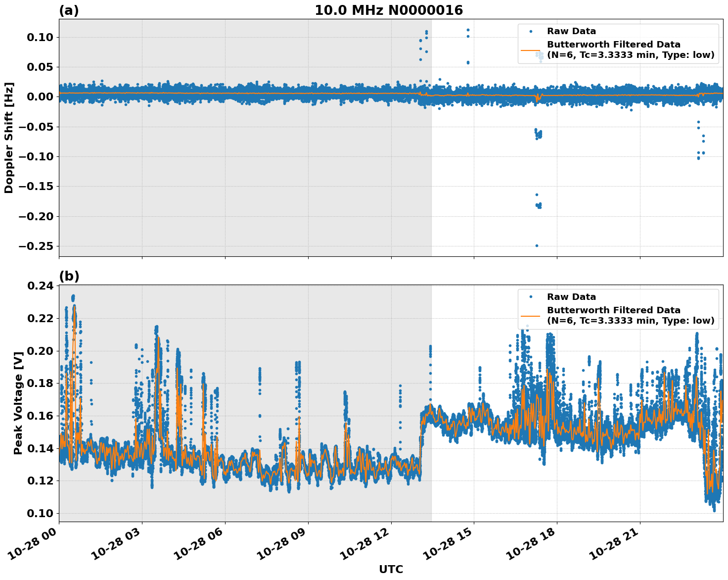
Task: Expand the legend box of panel (a)
Action: point(618,42)
